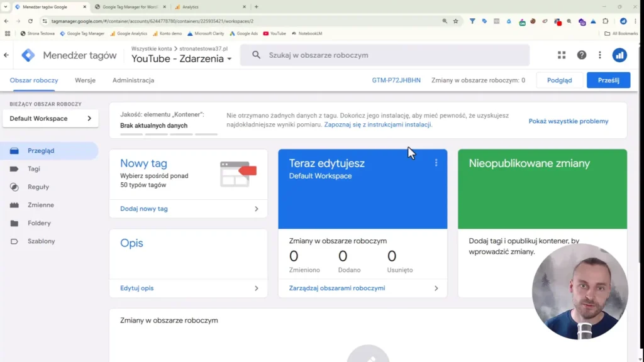Image resolution: width=644 pixels, height=362 pixels.
Task: Open Zapoznaj się z instrukcjami instalacji link
Action: (378, 124)
